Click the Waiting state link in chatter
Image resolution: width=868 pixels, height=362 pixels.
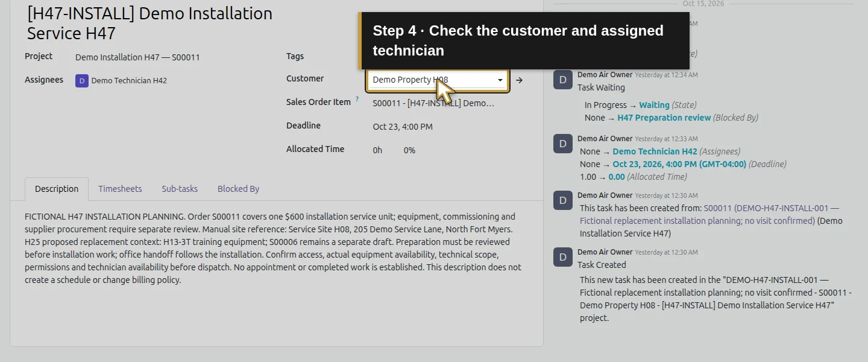coord(654,105)
